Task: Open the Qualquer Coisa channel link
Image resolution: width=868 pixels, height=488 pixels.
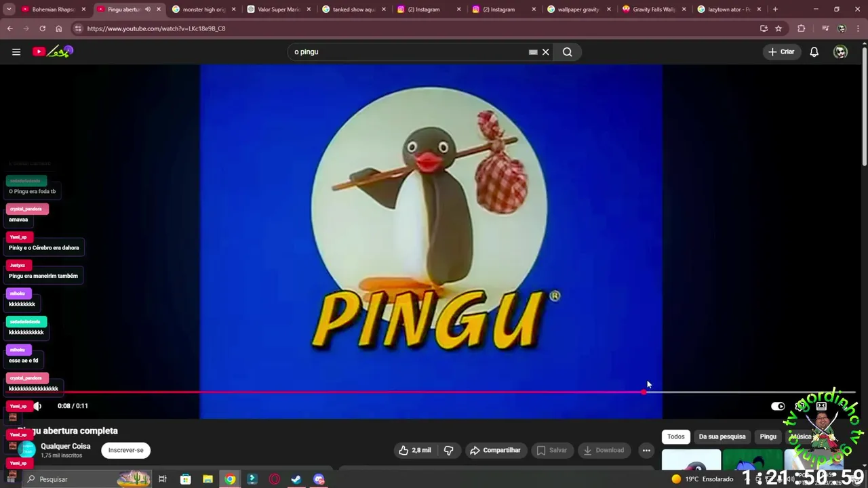Action: [x=66, y=446]
